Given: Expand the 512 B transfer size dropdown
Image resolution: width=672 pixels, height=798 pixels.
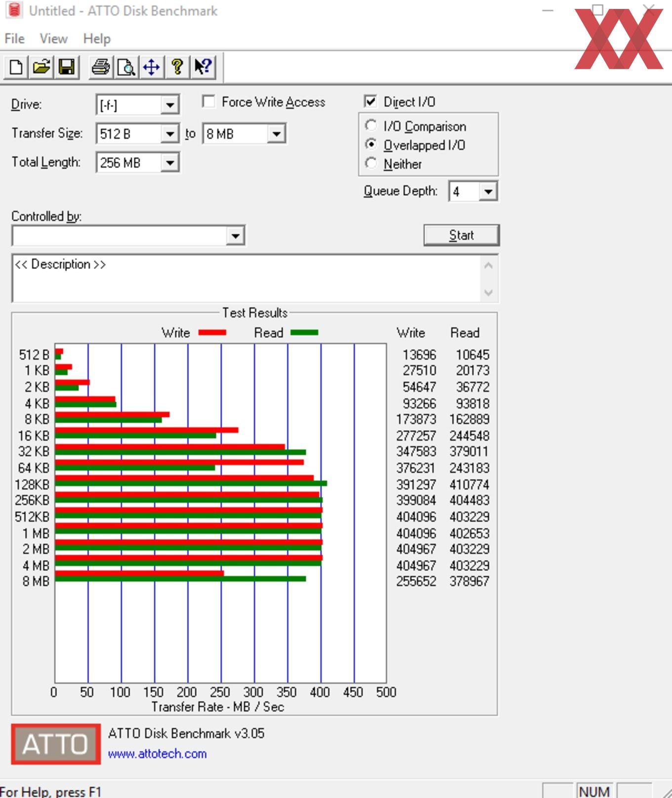Looking at the screenshot, I should click(169, 133).
